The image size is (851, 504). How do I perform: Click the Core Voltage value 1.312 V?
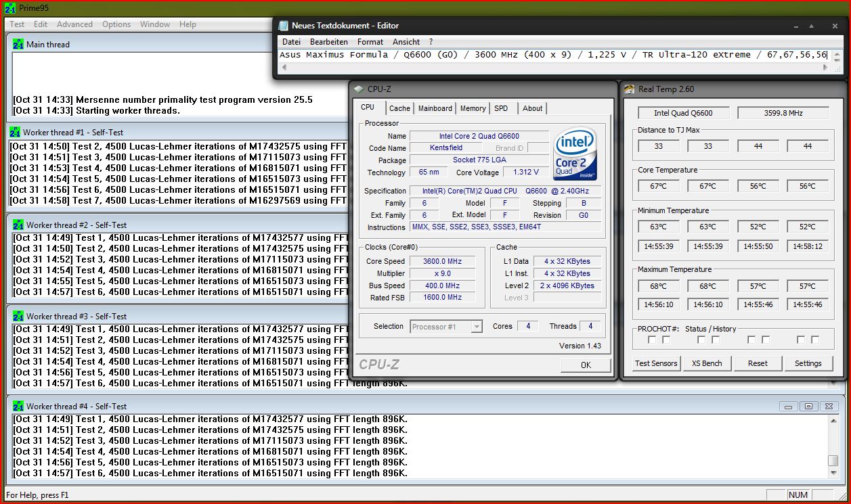coord(526,173)
